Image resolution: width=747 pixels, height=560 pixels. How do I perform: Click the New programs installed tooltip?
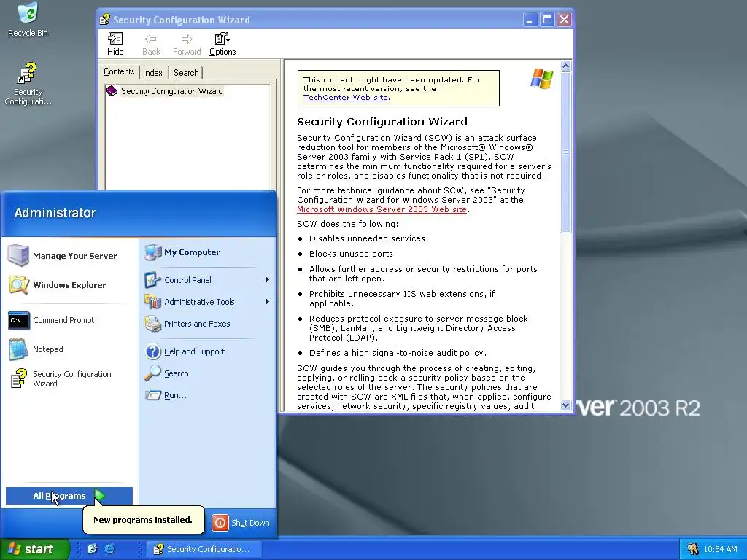[143, 519]
